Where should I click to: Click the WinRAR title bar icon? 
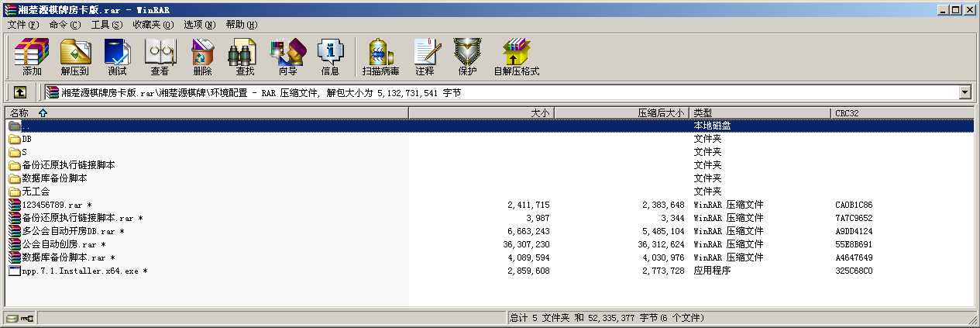coord(10,9)
